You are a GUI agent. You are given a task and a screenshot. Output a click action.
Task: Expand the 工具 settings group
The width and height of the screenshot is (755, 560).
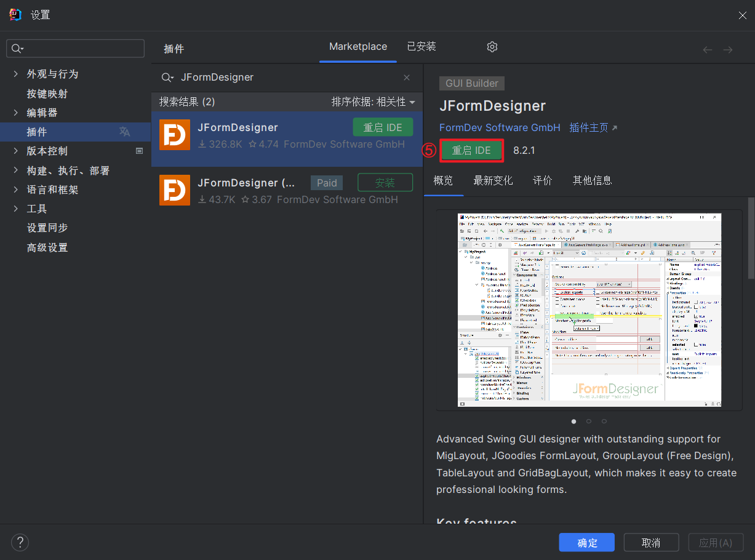click(16, 209)
